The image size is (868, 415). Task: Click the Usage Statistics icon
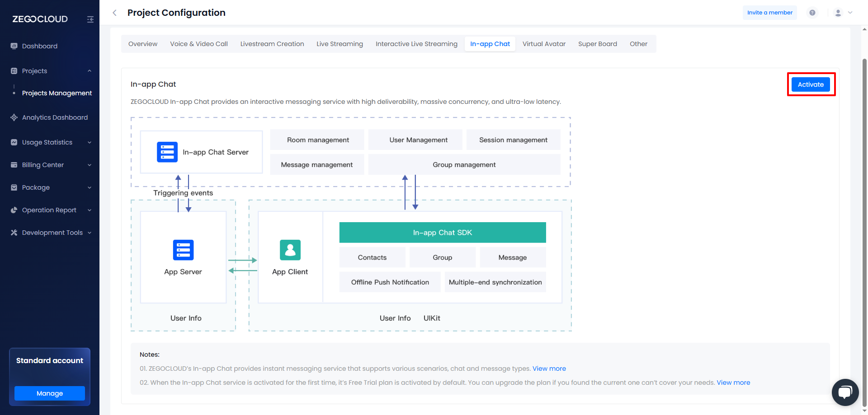(x=14, y=142)
